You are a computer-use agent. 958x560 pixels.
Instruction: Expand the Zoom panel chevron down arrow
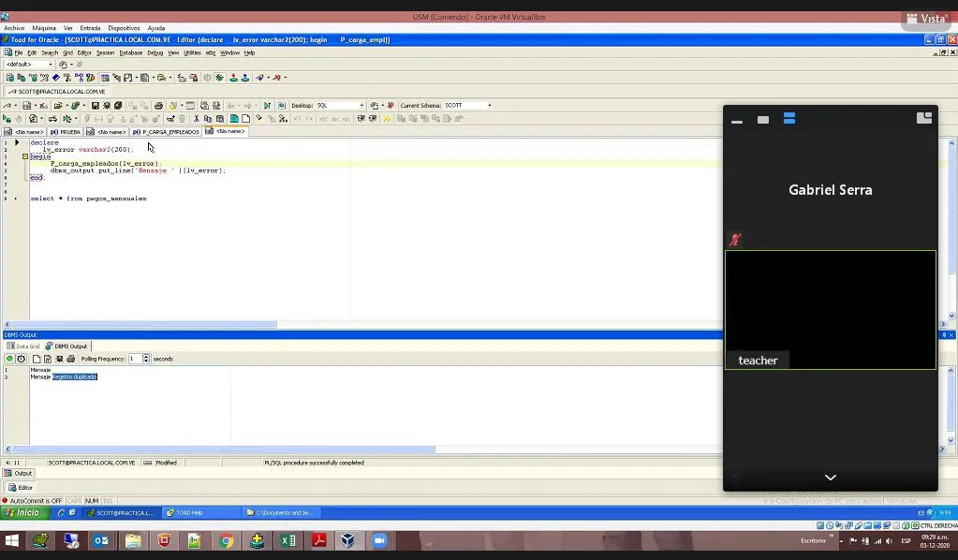pos(831,478)
